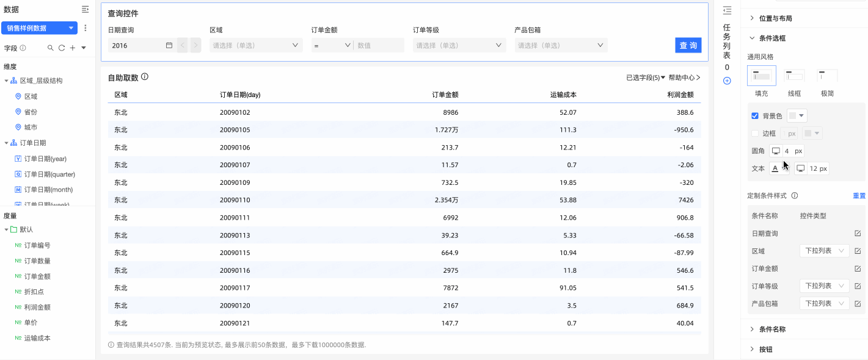This screenshot has width=868, height=360.
Task: Select the 运输成本 measure in the field list
Action: [x=37, y=338]
